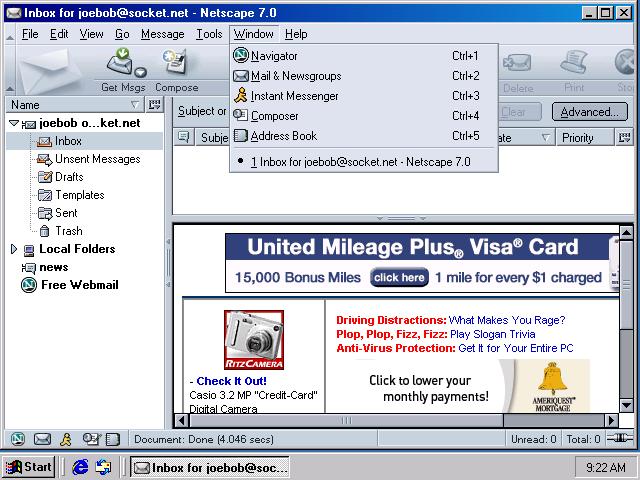
Task: Click Navigator icon in status bar
Action: [17, 439]
